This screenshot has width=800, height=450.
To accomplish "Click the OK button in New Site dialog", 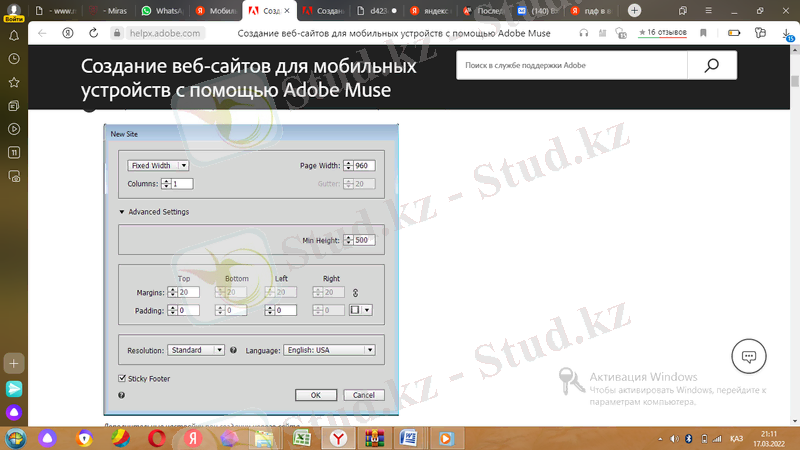I will (315, 395).
